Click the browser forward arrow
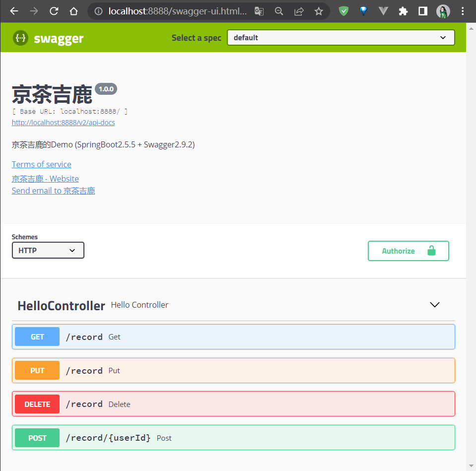This screenshot has width=476, height=471. point(34,11)
